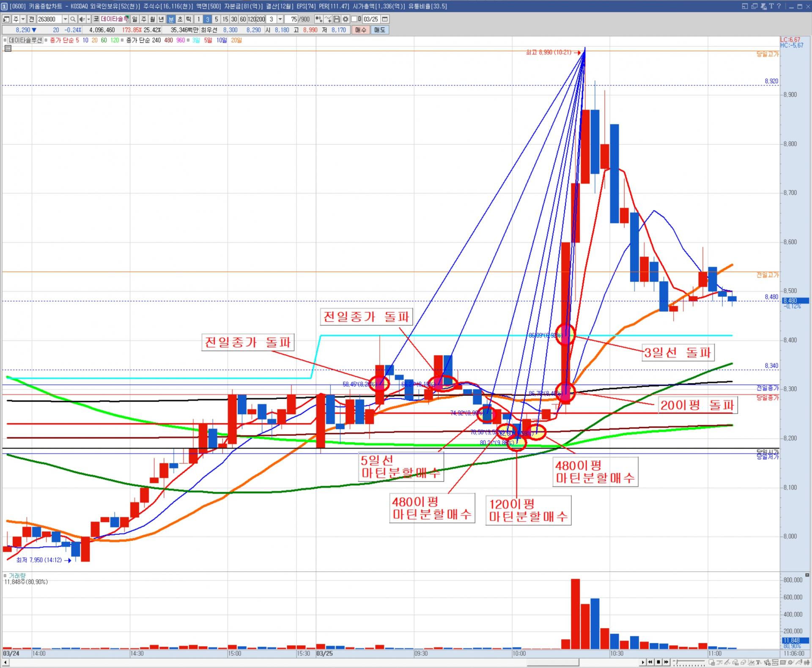
Task: Click the chart settings gear icon
Action: click(346, 19)
